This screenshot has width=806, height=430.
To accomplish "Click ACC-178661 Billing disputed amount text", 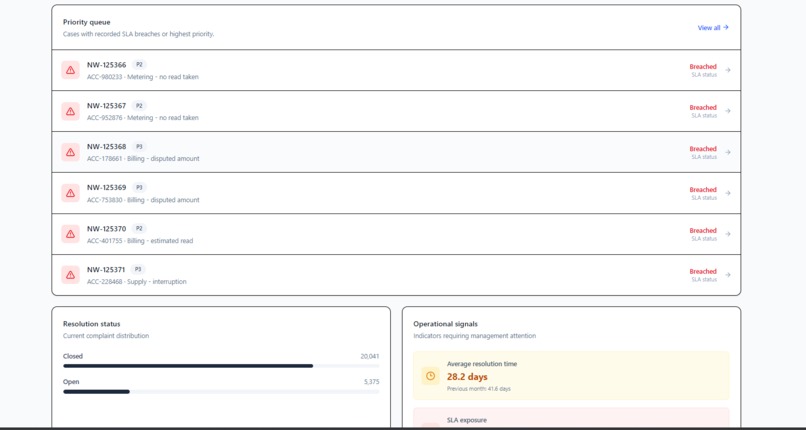I will tap(143, 159).
